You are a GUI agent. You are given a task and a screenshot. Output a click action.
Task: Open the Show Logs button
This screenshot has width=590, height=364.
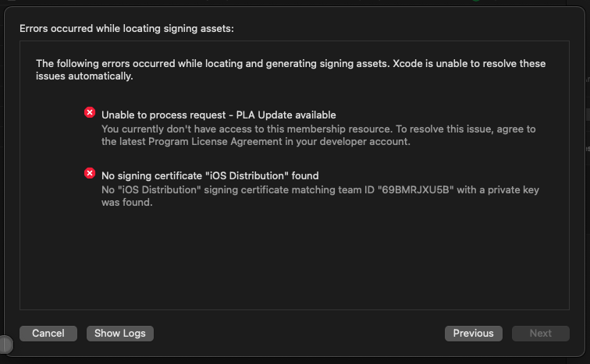120,333
